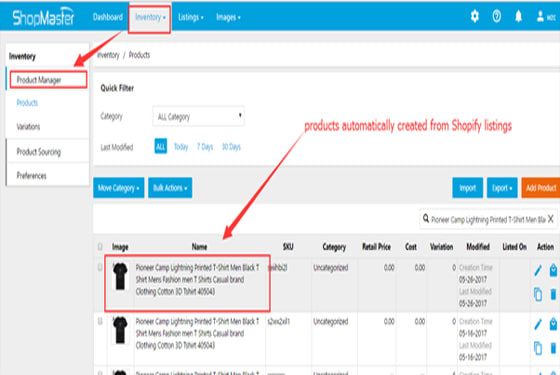
Task: Click second row Uncategorized cell
Action: (x=331, y=321)
